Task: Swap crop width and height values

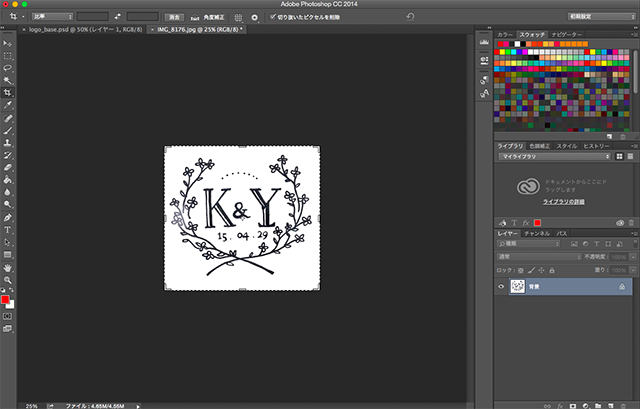Action: click(x=118, y=17)
